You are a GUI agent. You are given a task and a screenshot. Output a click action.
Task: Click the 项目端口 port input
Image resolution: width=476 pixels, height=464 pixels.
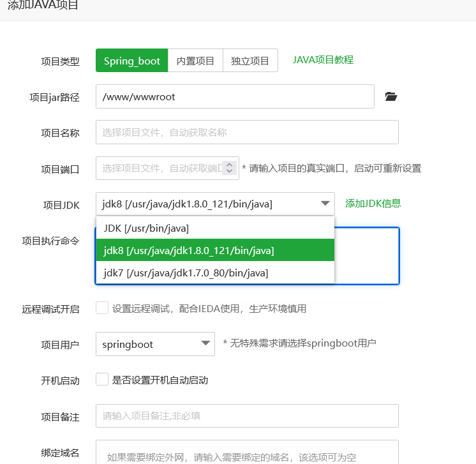(x=167, y=168)
